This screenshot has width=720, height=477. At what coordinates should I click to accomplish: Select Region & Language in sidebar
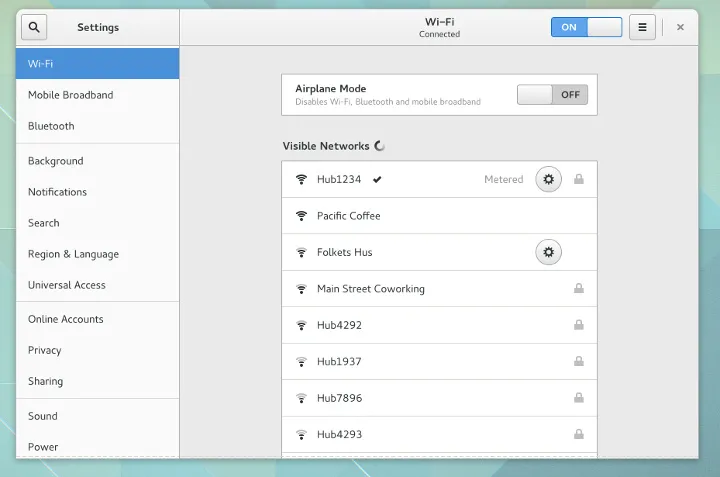tap(73, 254)
